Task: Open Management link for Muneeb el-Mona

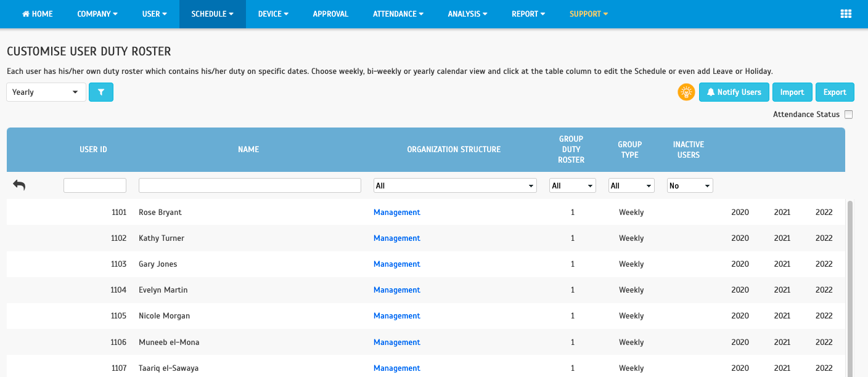Action: pos(397,342)
